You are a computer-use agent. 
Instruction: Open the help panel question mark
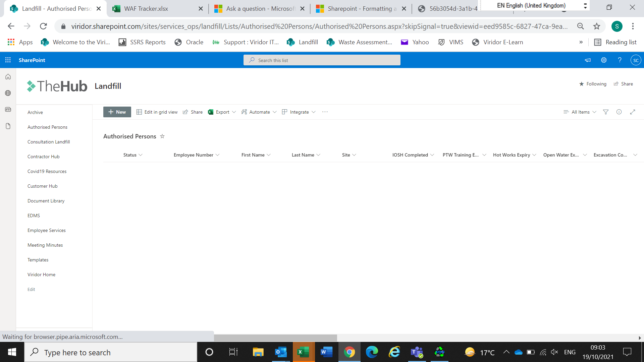(620, 60)
